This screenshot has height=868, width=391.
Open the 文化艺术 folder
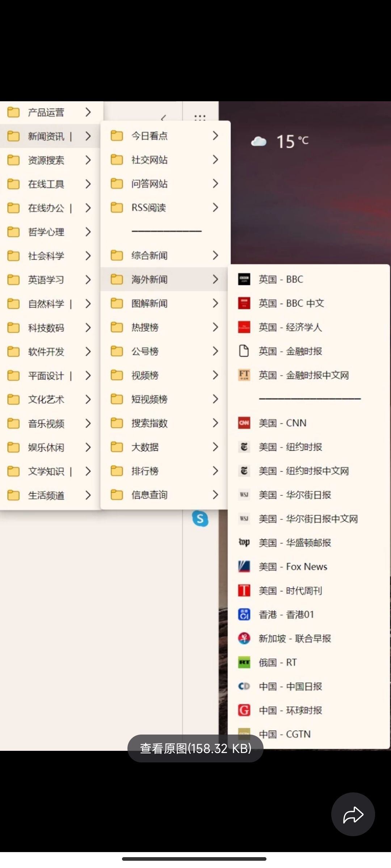click(x=50, y=399)
